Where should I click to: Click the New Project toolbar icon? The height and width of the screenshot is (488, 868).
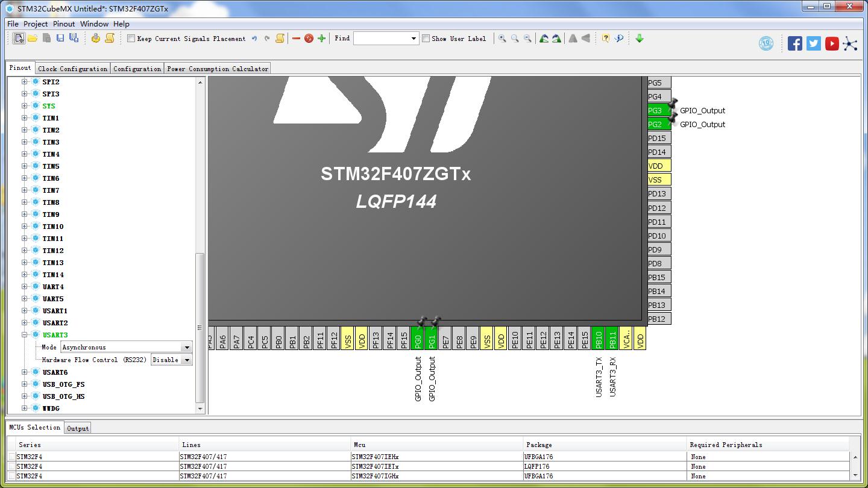(19, 39)
